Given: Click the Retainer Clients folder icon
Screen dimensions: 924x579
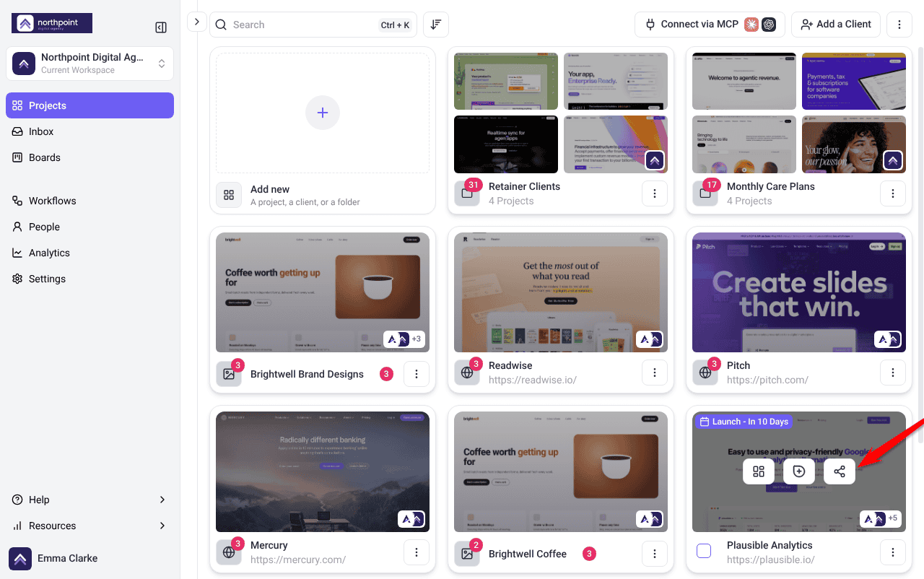Looking at the screenshot, I should [467, 193].
